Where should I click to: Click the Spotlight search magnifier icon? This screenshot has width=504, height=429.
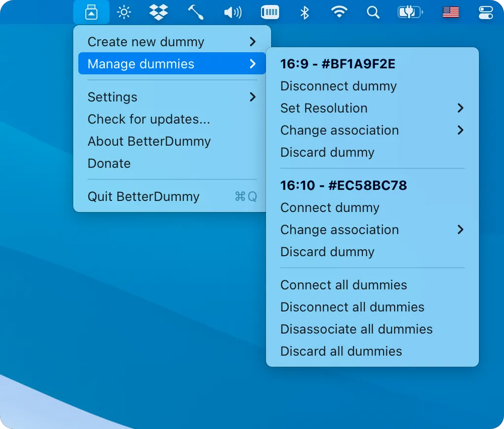tap(373, 12)
